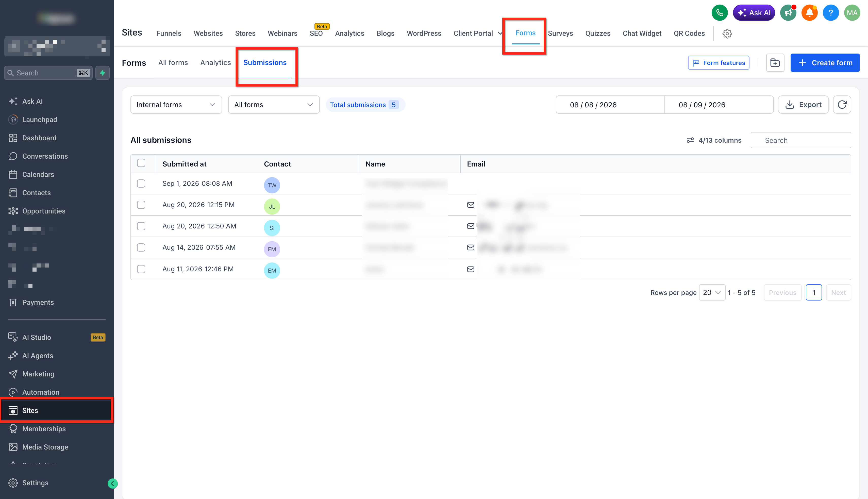Open AI Agents in the sidebar
The height and width of the screenshot is (499, 868).
[x=37, y=355]
